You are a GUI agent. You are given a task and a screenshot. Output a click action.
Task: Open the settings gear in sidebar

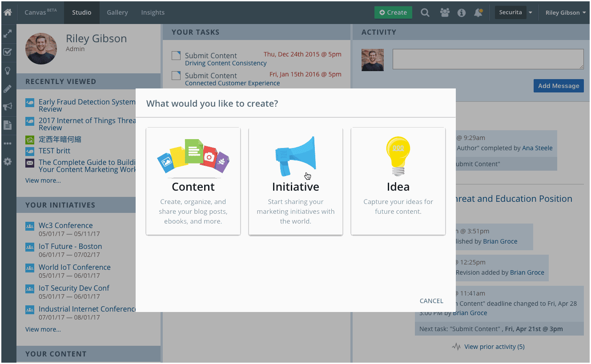(8, 162)
